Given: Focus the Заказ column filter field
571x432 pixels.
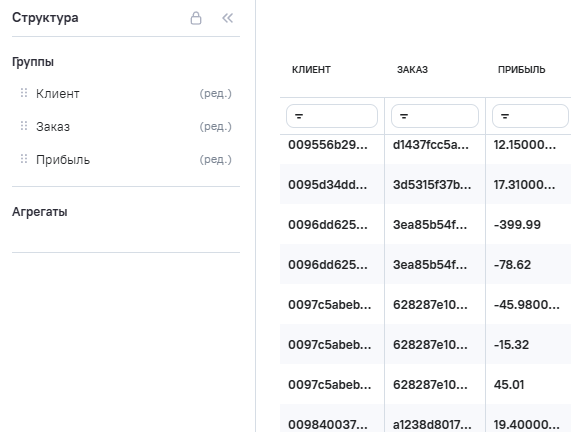Looking at the screenshot, I should click(x=435, y=116).
